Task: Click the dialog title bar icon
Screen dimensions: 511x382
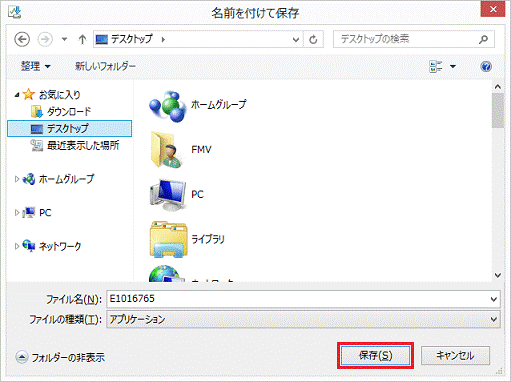Action: point(14,12)
